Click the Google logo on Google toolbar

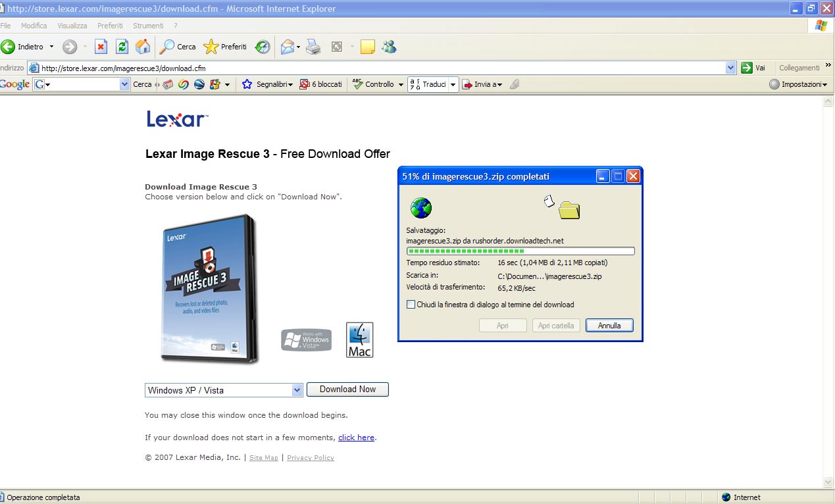tap(14, 84)
